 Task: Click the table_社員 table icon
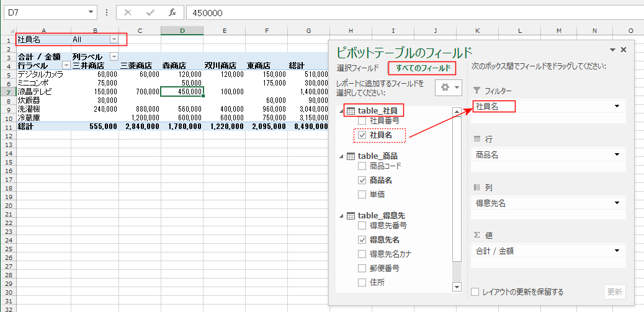click(x=350, y=110)
